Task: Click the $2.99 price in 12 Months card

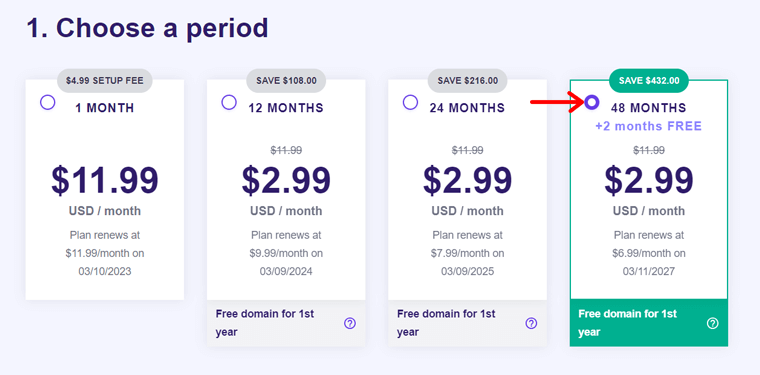Action: [x=286, y=180]
